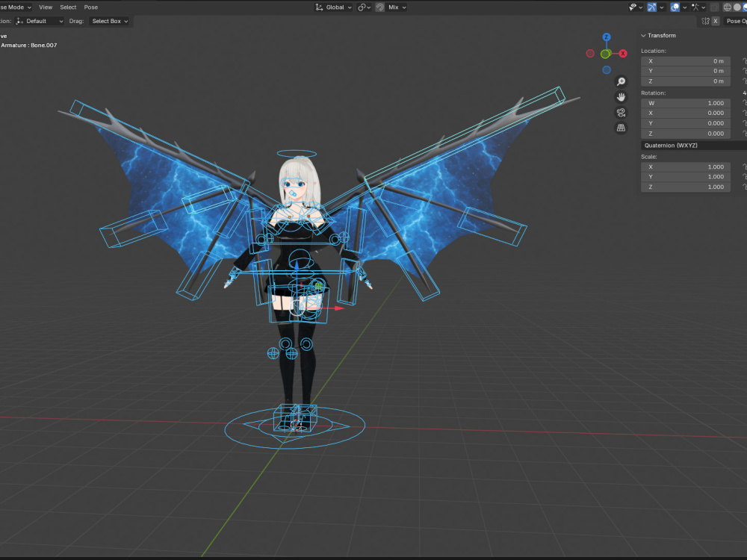Image resolution: width=747 pixels, height=560 pixels.
Task: Open the Select Box drag dropdown
Action: pyautogui.click(x=110, y=21)
